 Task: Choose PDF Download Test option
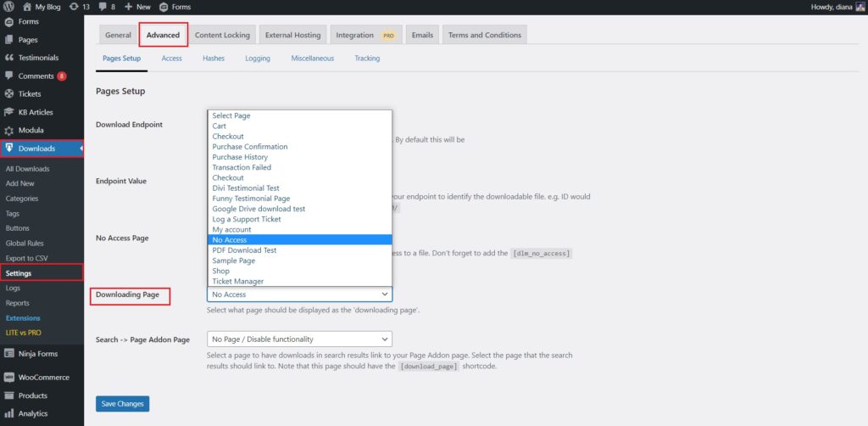299,250
